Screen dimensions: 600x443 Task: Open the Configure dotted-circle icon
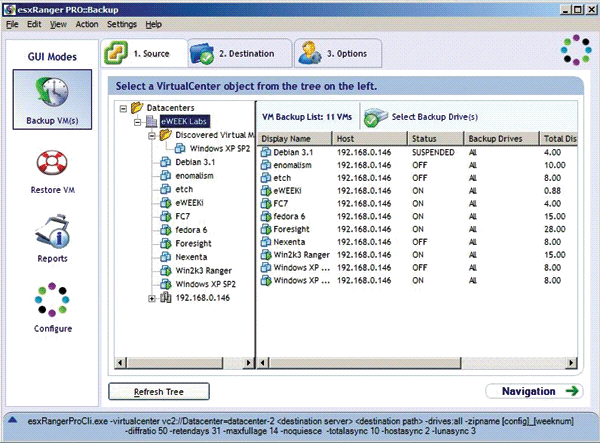(52, 300)
